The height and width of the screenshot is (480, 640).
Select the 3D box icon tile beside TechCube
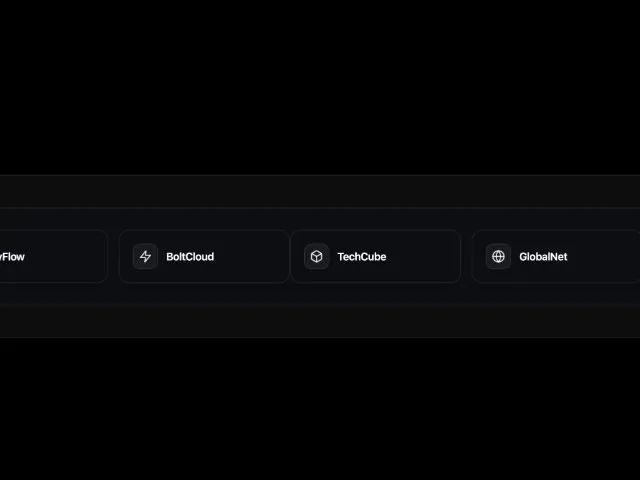coord(316,256)
